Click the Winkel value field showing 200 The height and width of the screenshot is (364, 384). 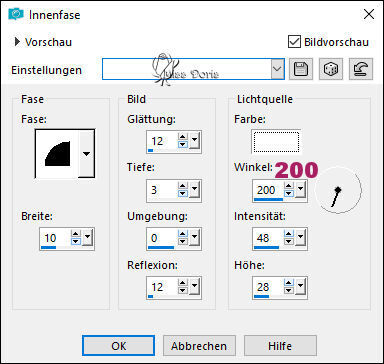tap(268, 190)
